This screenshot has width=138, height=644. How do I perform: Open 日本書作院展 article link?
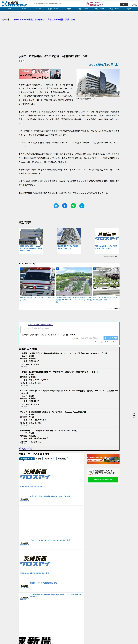[x=56, y=595]
